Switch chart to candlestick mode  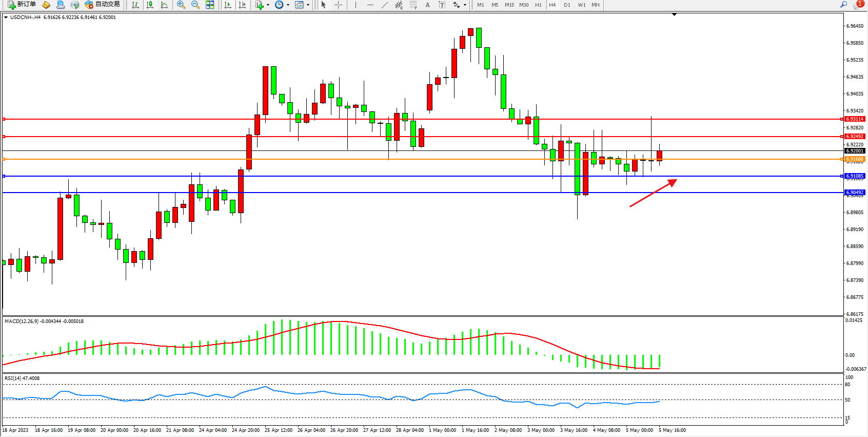tap(150, 5)
